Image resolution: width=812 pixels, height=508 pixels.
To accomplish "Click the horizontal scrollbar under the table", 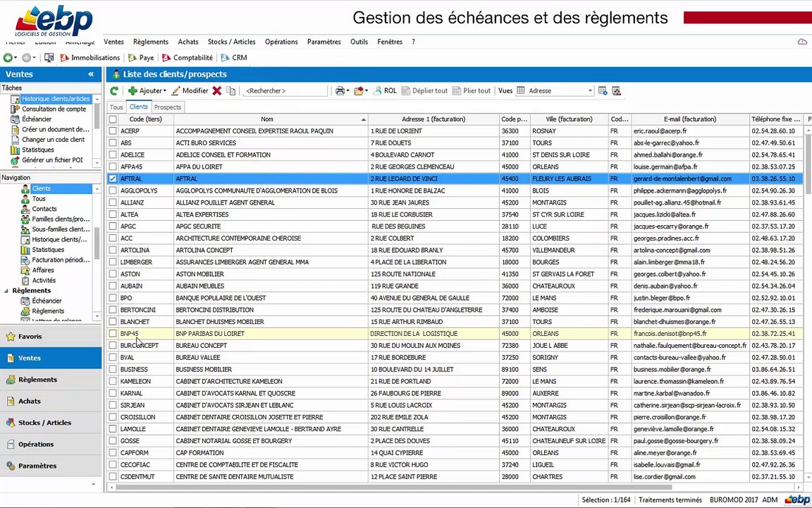I will click(x=393, y=488).
